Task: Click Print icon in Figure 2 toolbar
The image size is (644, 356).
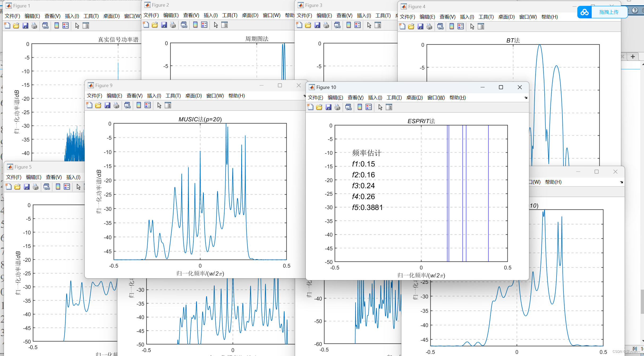Action: (x=173, y=25)
